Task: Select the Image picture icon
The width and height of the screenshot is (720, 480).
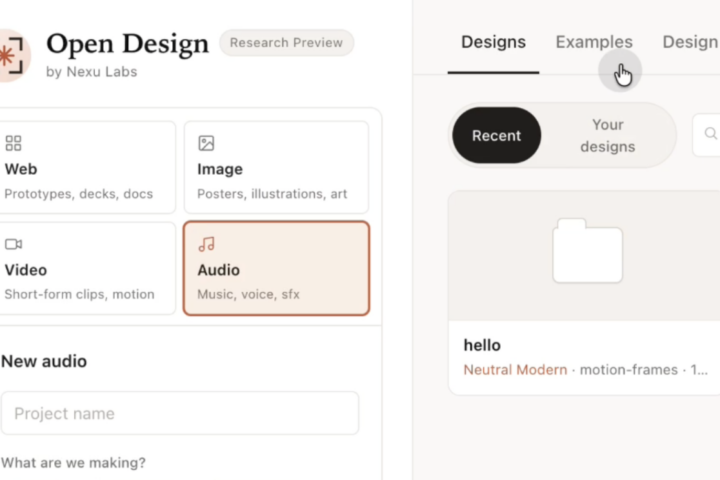Action: click(206, 143)
